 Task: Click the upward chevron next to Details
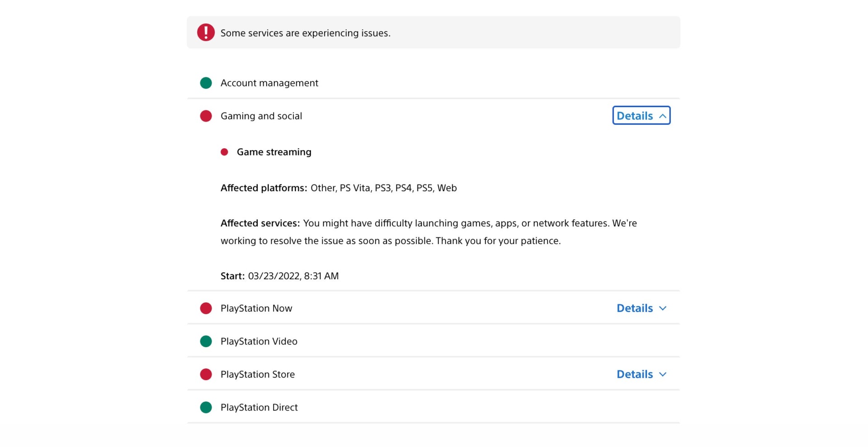click(x=663, y=115)
